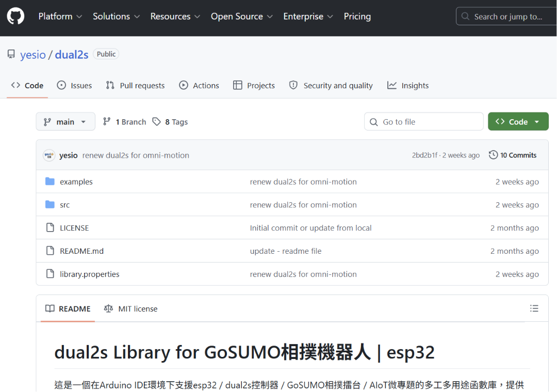The image size is (557, 392).
Task: Open the LICENSE file
Action: point(74,228)
